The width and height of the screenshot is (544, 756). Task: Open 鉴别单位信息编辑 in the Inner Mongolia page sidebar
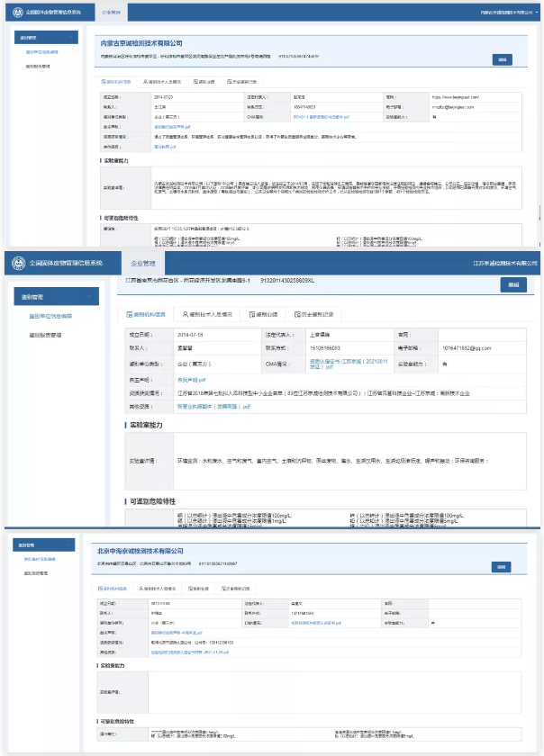point(42,52)
